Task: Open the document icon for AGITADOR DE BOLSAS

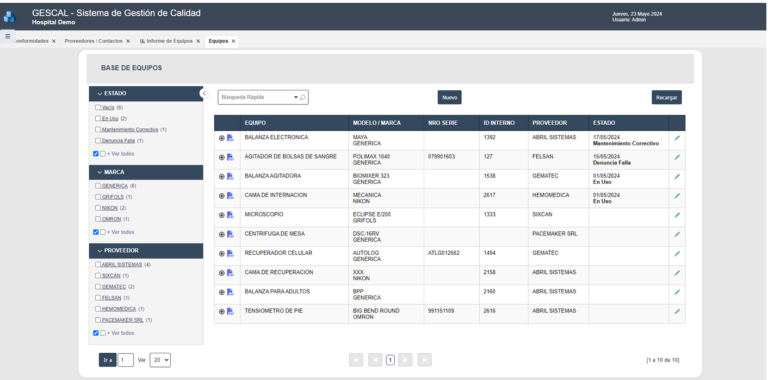Action: tap(230, 157)
